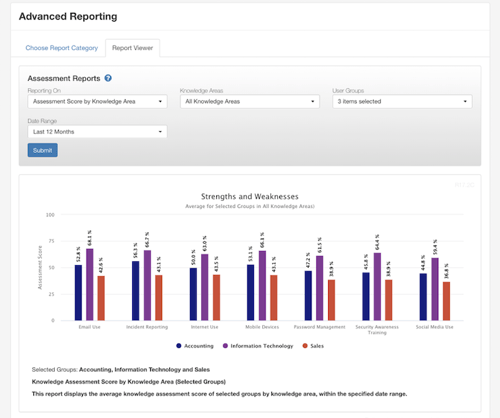Click the purple Mobile Devices 66.1% bar
500x418 pixels.
(x=262, y=285)
